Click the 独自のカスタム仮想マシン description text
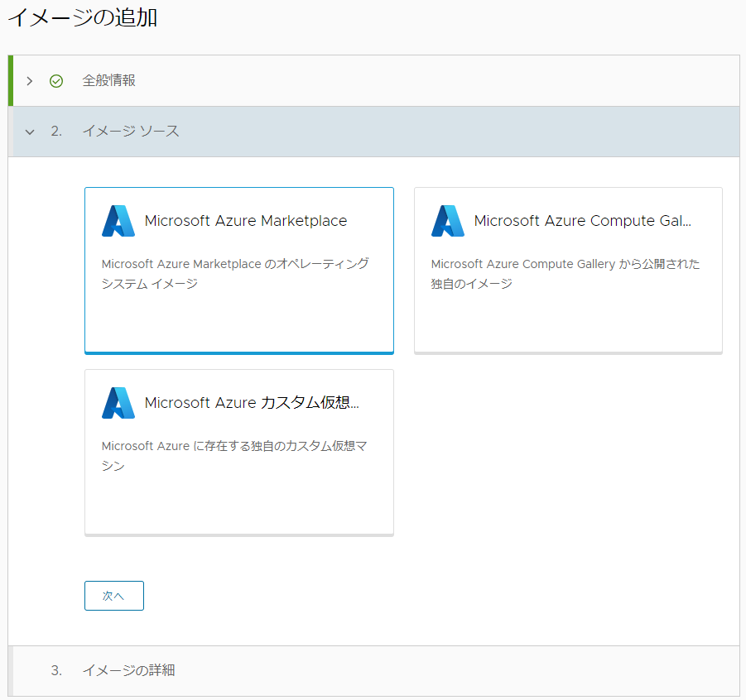This screenshot has width=746, height=700. tap(234, 456)
